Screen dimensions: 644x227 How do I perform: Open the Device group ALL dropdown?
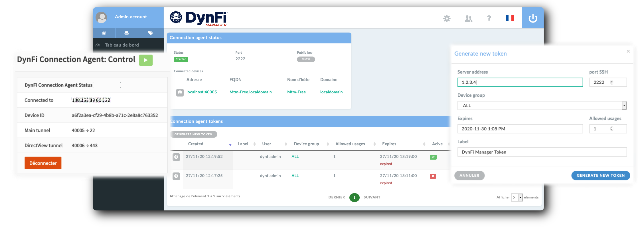click(542, 106)
